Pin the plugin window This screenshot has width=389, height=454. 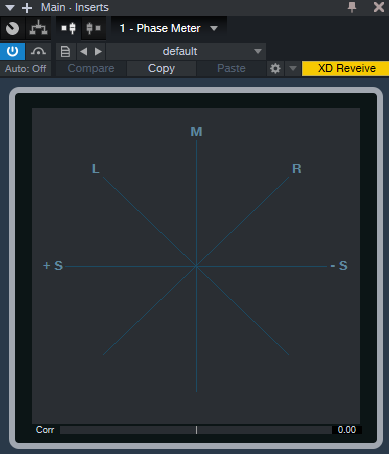tap(352, 7)
